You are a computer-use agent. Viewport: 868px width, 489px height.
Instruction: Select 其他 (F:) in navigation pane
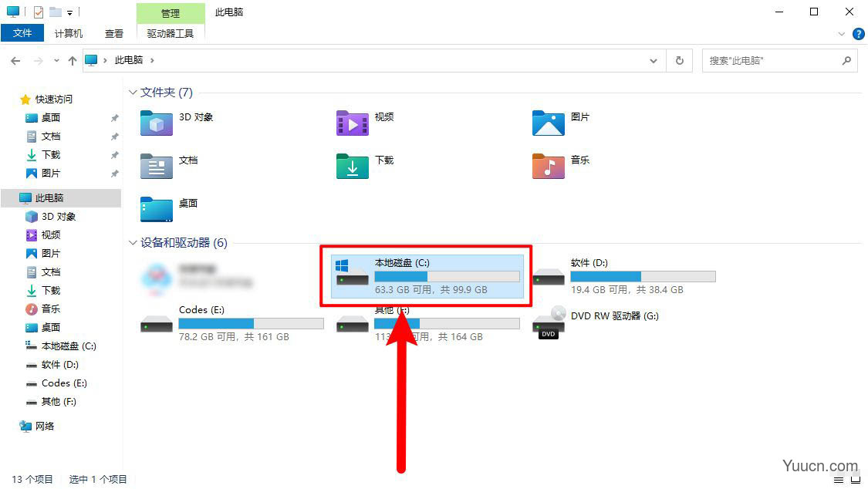[59, 402]
